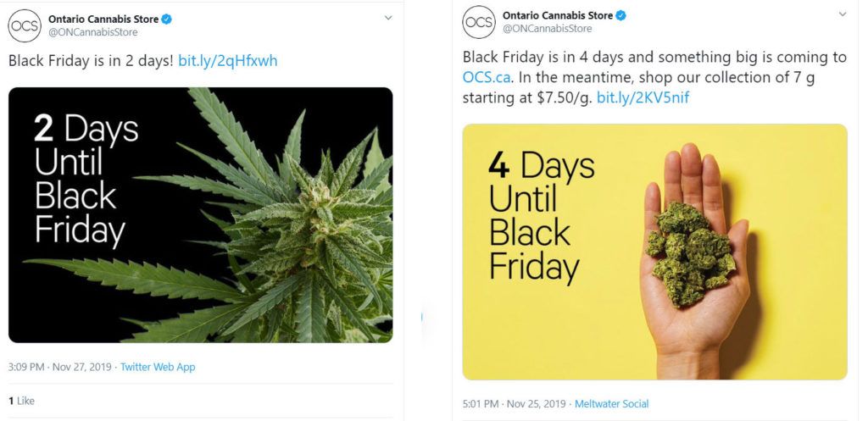
Task: Expand the right tweet's chevron menu
Action: 843,14
